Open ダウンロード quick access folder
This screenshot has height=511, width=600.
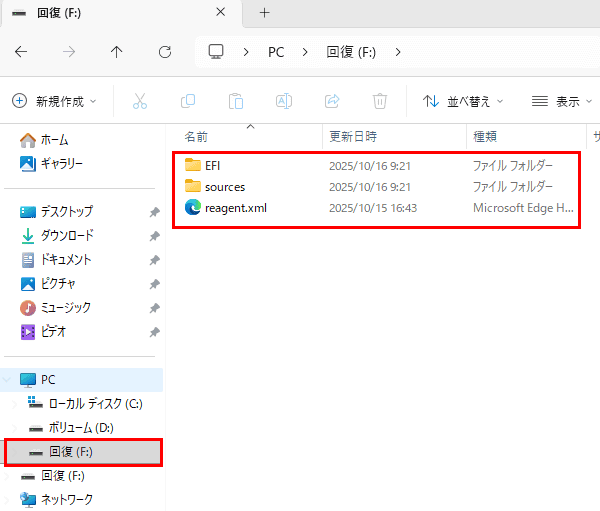click(67, 236)
